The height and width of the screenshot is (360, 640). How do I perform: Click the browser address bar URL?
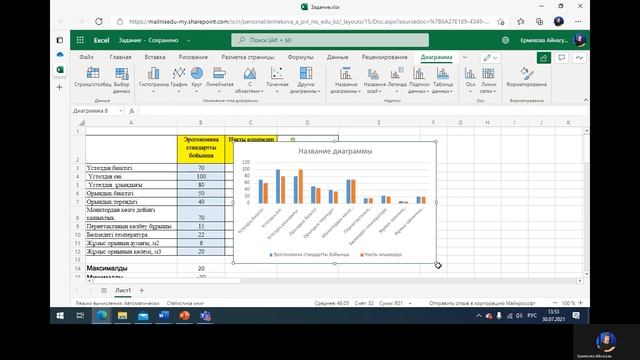pos(308,22)
